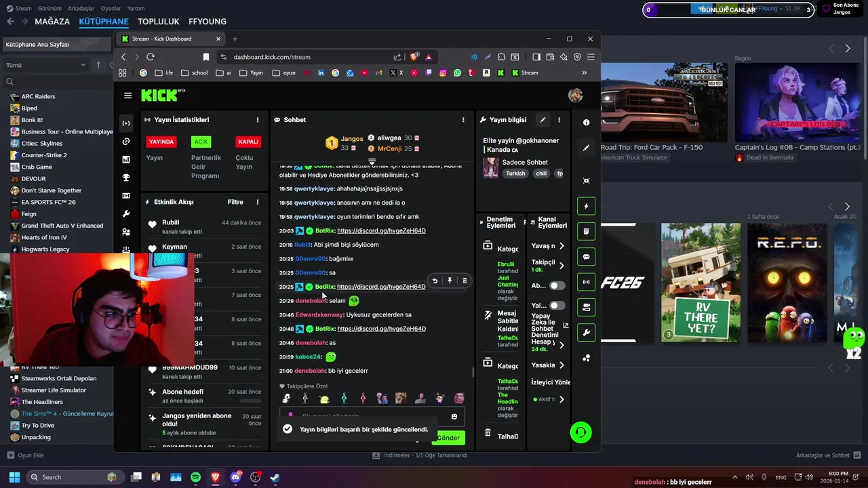Delete the hovered BotRix chat message
This screenshot has height=488, width=868.
click(x=465, y=281)
